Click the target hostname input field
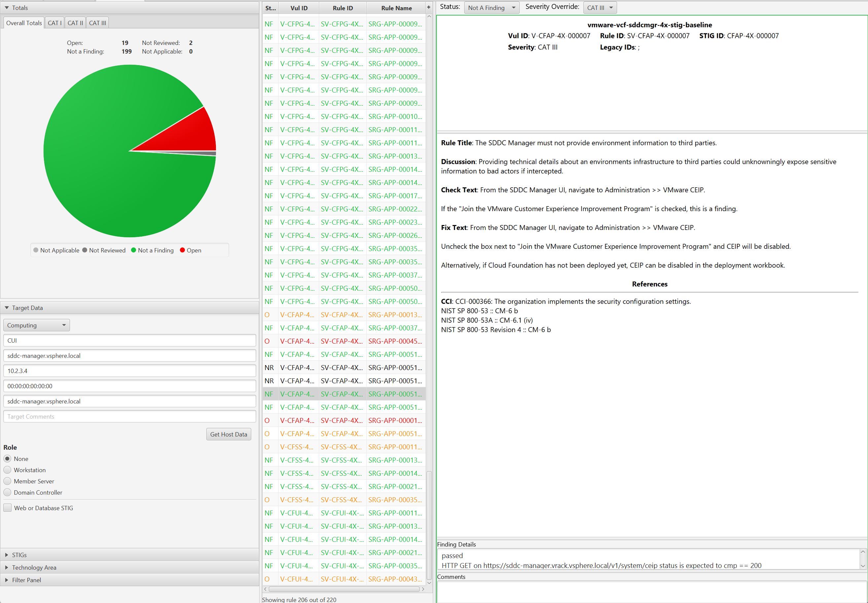 [130, 356]
